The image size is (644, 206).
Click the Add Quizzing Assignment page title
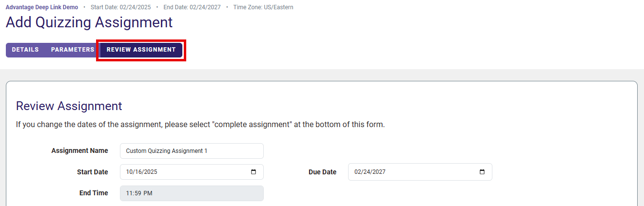(x=89, y=22)
